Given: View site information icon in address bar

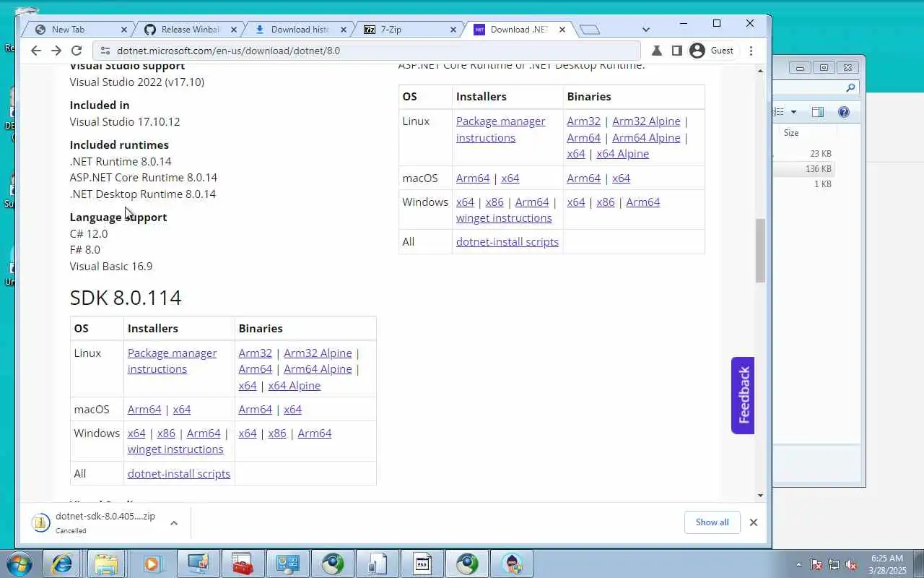Looking at the screenshot, I should pos(105,51).
